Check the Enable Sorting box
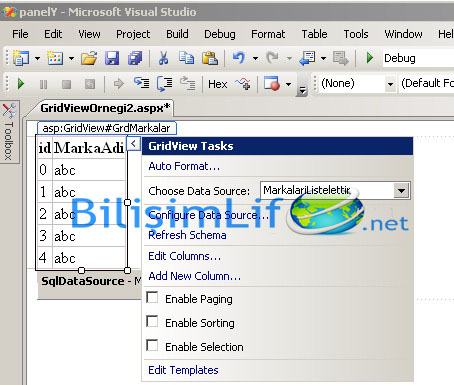This screenshot has height=385, width=454. coord(152,322)
